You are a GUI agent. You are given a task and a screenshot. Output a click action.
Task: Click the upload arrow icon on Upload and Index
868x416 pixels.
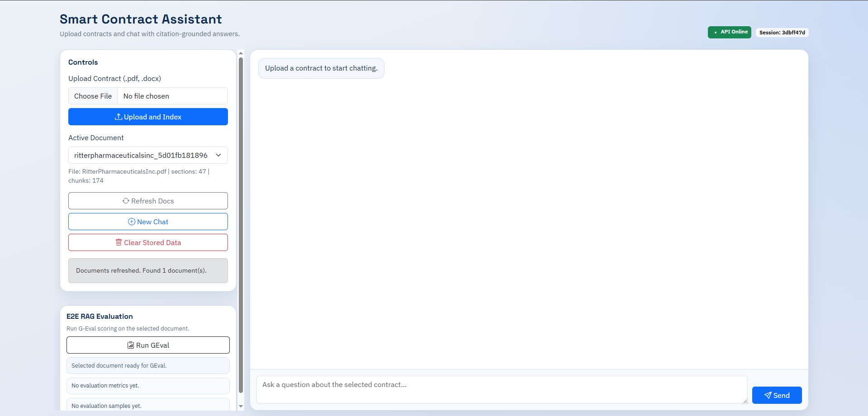pyautogui.click(x=118, y=117)
